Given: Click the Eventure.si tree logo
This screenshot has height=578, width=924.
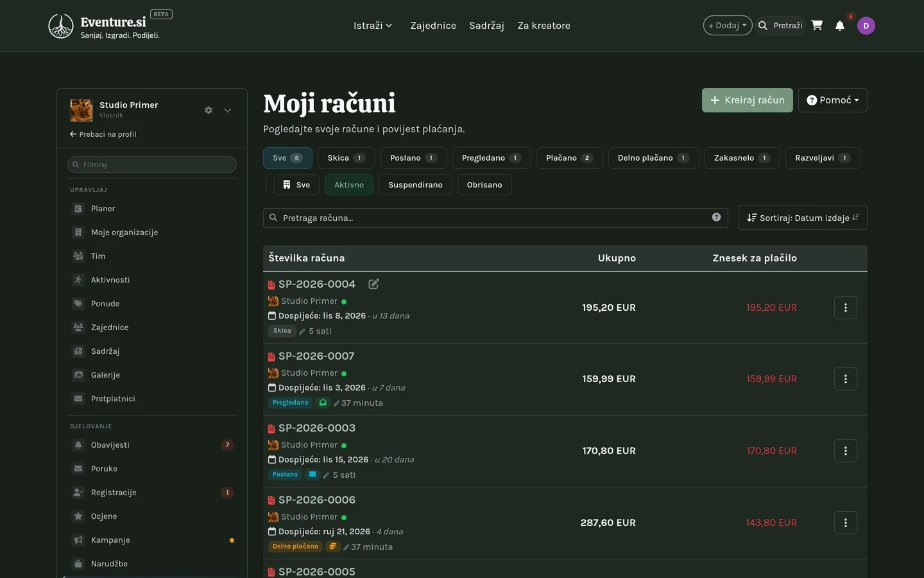Looking at the screenshot, I should 61,26.
